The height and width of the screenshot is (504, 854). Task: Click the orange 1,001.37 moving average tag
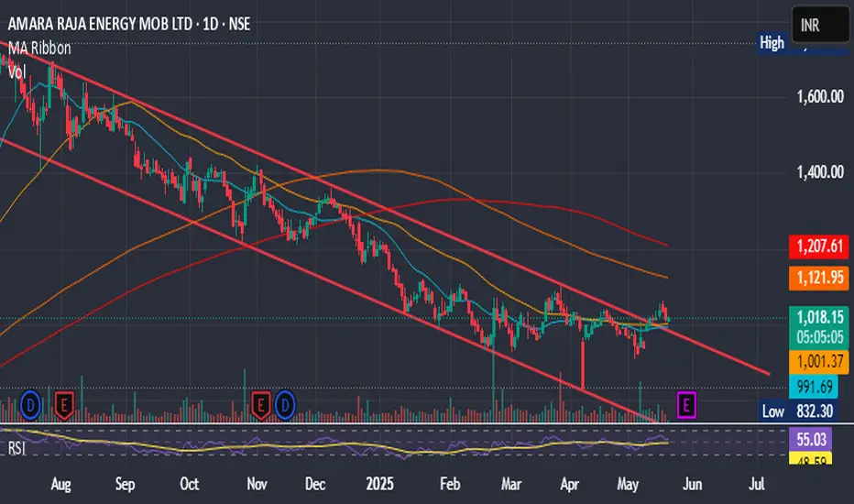pos(819,361)
